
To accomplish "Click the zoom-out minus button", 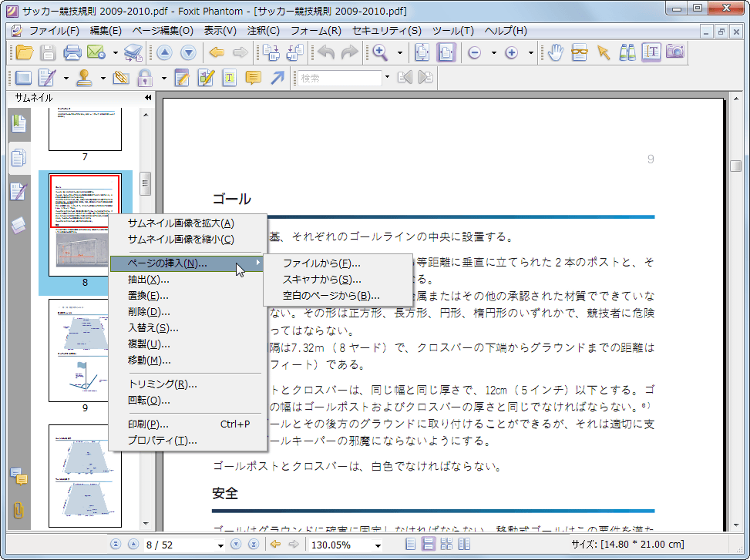I will click(x=475, y=52).
